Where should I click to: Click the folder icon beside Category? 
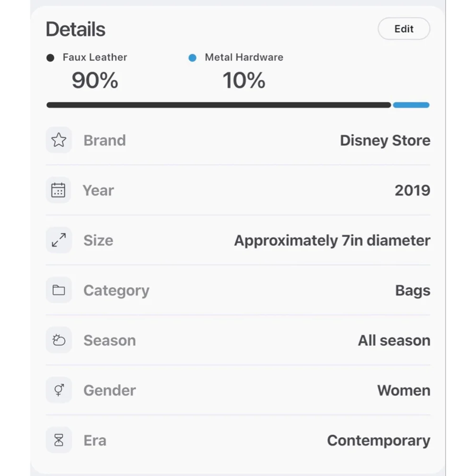(59, 290)
